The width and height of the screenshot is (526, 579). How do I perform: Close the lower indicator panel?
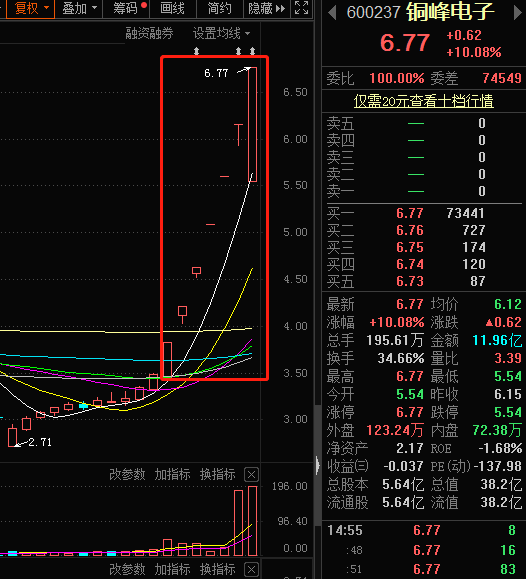pyautogui.click(x=252, y=569)
